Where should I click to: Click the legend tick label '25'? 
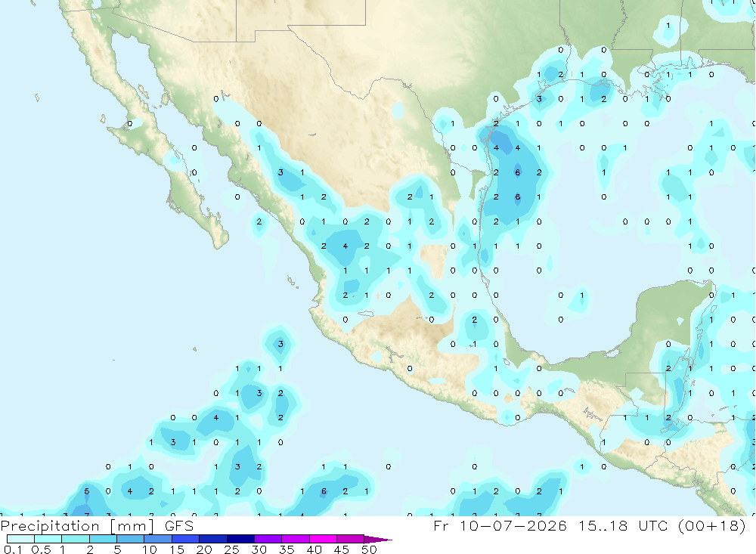232,549
